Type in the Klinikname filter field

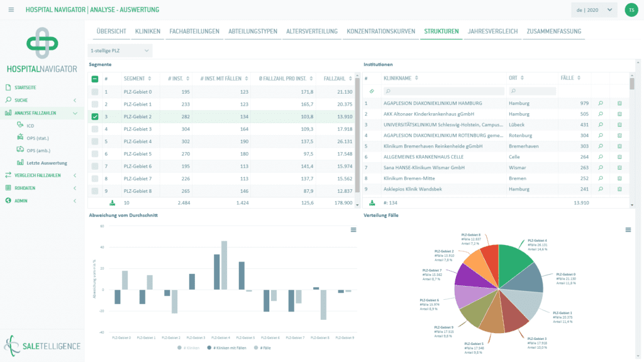pyautogui.click(x=443, y=91)
